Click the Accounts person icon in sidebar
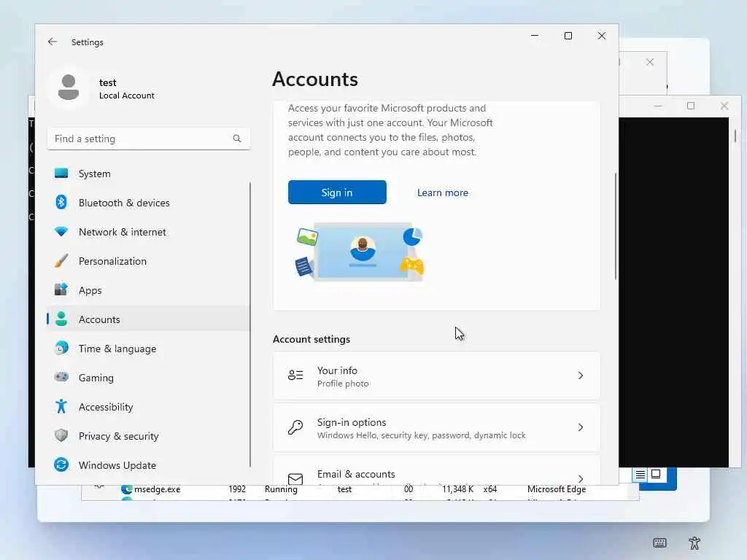 [x=61, y=319]
